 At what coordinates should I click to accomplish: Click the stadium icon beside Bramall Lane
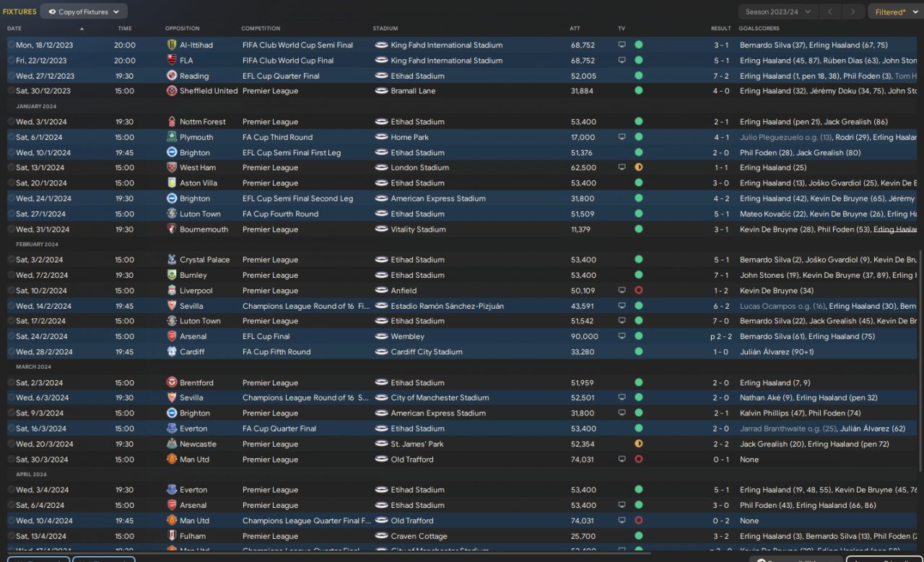381,91
